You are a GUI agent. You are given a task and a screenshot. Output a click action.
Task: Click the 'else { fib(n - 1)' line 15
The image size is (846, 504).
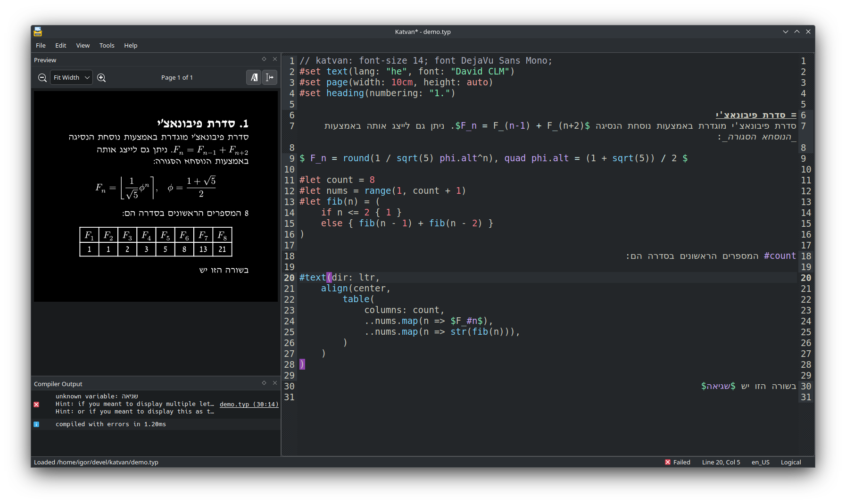pyautogui.click(x=407, y=223)
